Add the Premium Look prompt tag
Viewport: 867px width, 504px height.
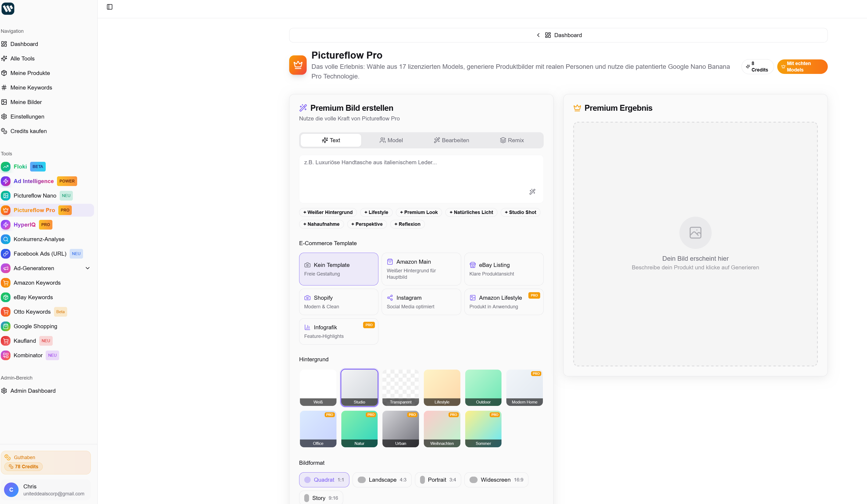(x=418, y=212)
